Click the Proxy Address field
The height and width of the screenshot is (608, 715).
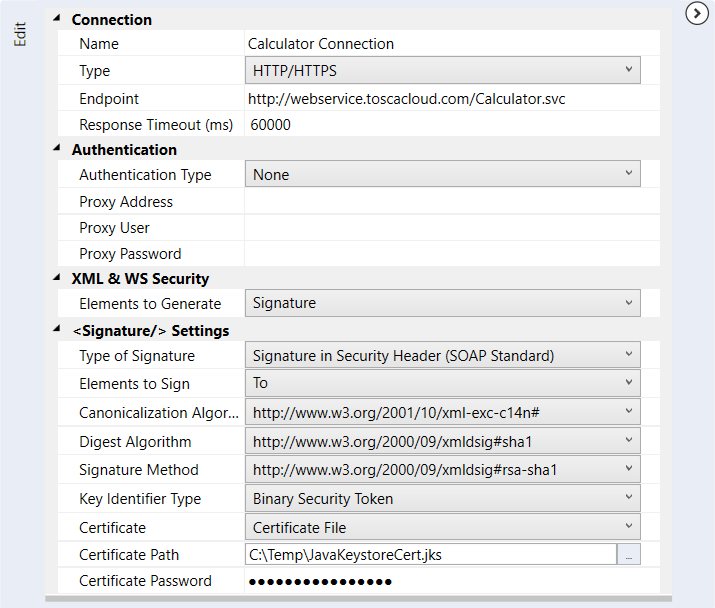pyautogui.click(x=450, y=201)
